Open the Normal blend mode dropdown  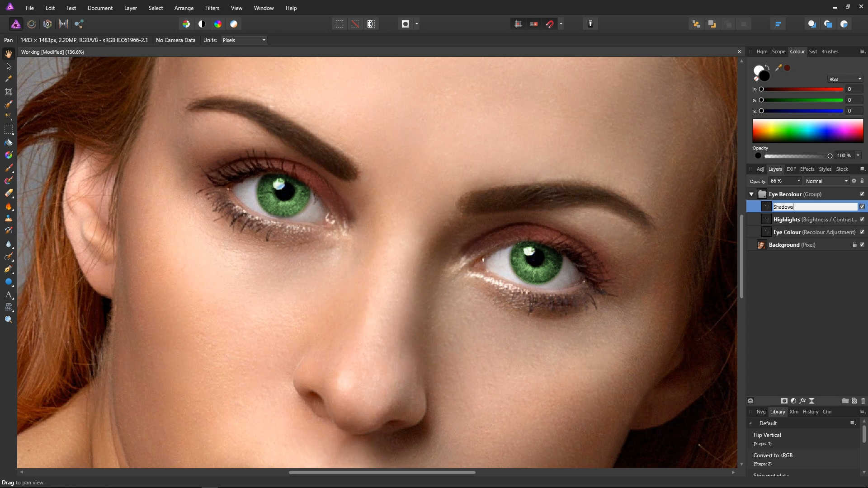coord(826,181)
